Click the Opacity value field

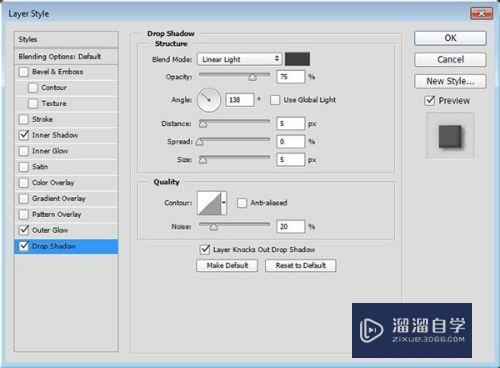point(291,77)
